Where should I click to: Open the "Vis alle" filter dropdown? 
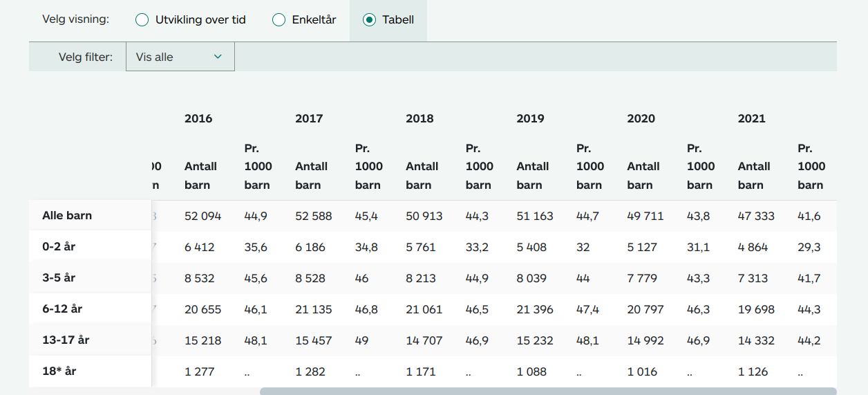180,57
